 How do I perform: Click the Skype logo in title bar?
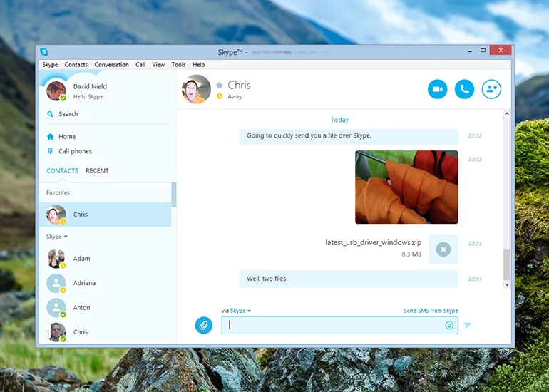coord(44,52)
